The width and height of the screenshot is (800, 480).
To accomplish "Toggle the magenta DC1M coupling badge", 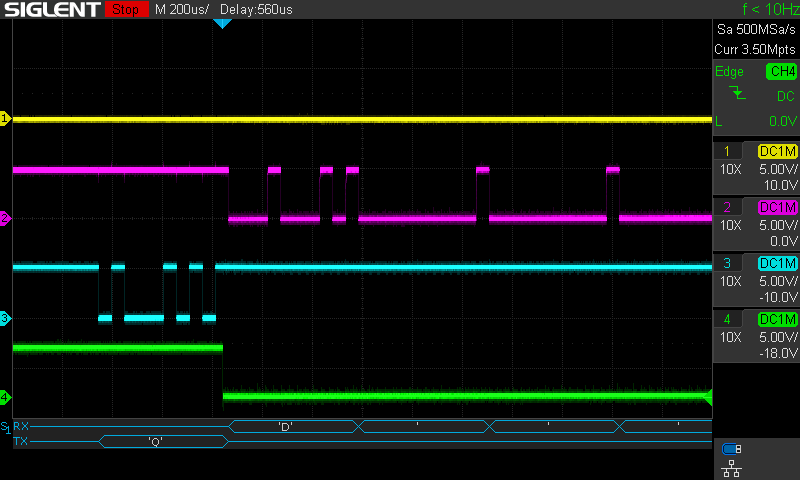I will [777, 207].
